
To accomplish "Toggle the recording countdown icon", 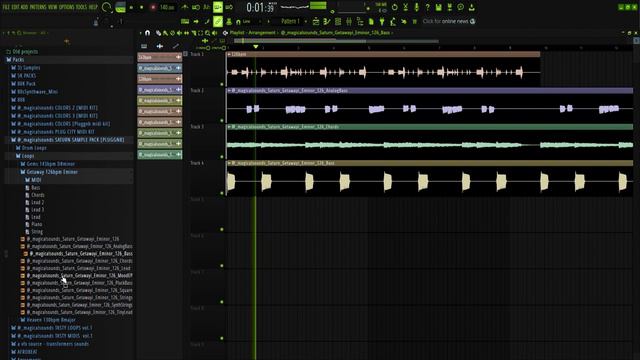I will tap(207, 7).
